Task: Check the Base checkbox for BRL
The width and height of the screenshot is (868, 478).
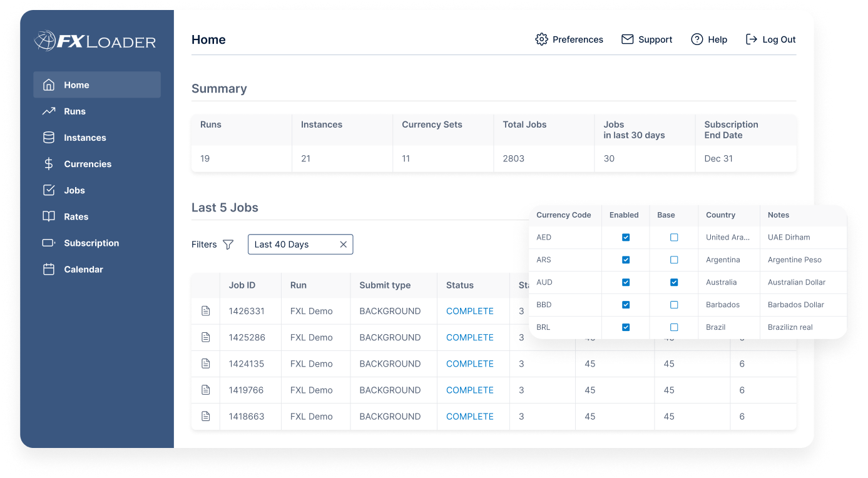Action: click(674, 327)
